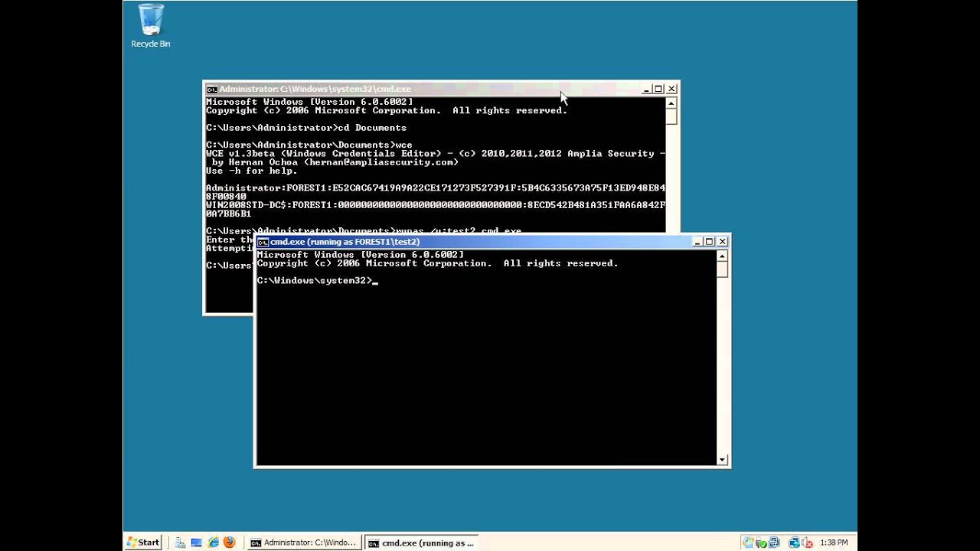
Task: Close the test2 cmd.exe window
Action: 722,242
